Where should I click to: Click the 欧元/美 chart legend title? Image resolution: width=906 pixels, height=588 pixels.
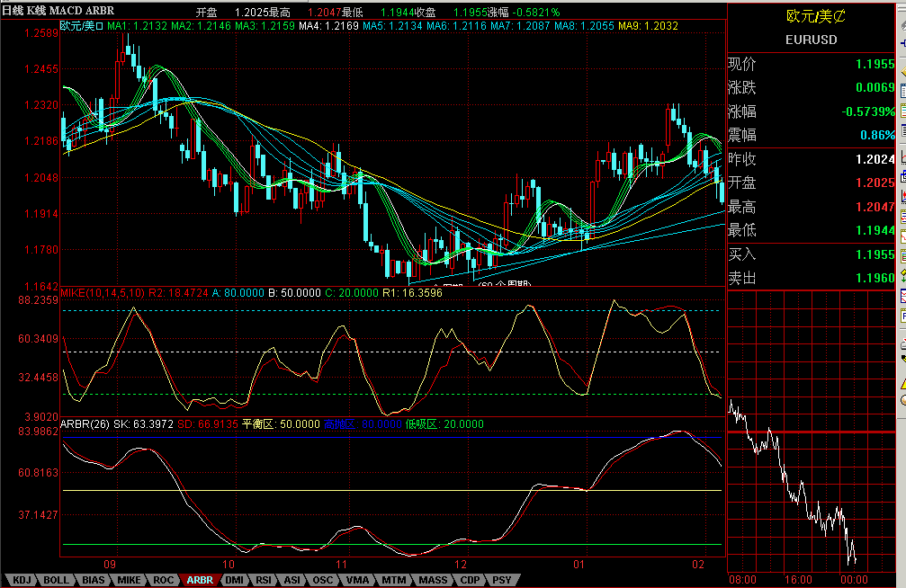click(x=82, y=26)
